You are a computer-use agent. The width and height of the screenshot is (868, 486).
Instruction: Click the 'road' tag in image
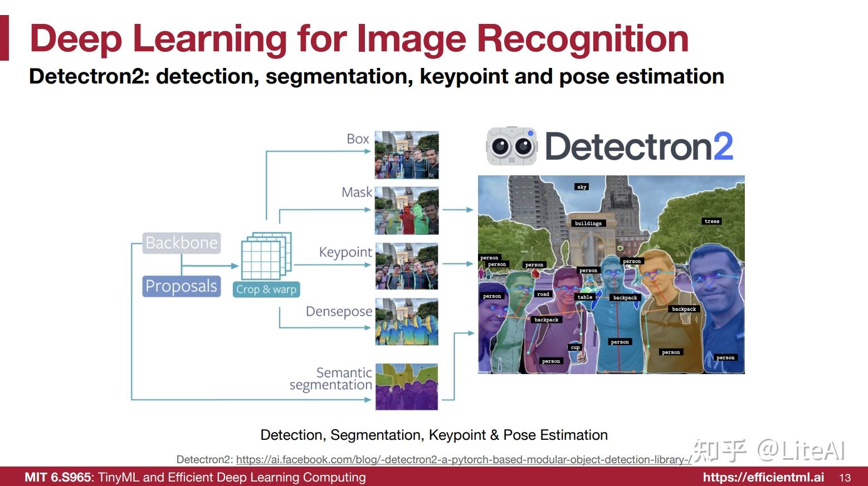coord(543,294)
